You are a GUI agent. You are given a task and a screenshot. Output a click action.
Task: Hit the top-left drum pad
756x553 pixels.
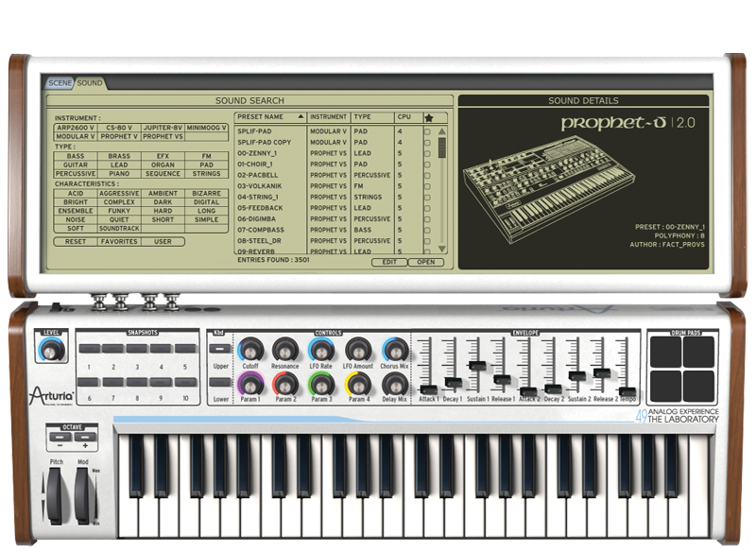coord(666,352)
